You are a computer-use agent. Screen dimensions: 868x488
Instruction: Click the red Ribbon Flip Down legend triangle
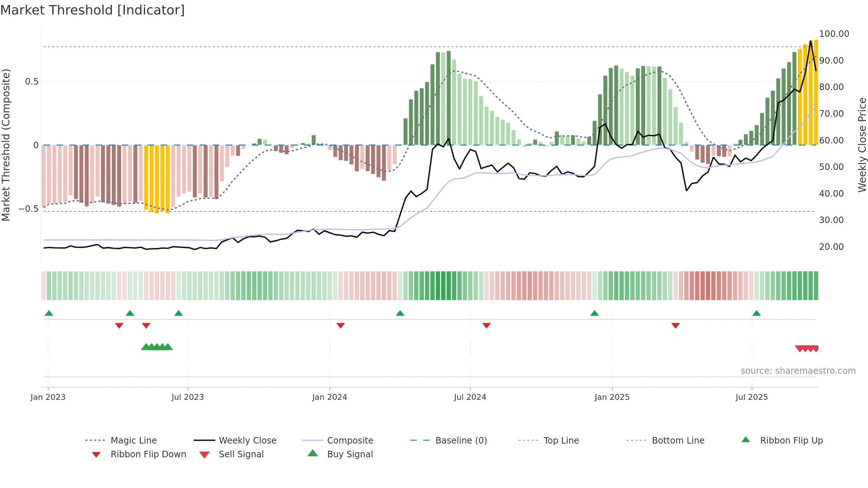[96, 455]
